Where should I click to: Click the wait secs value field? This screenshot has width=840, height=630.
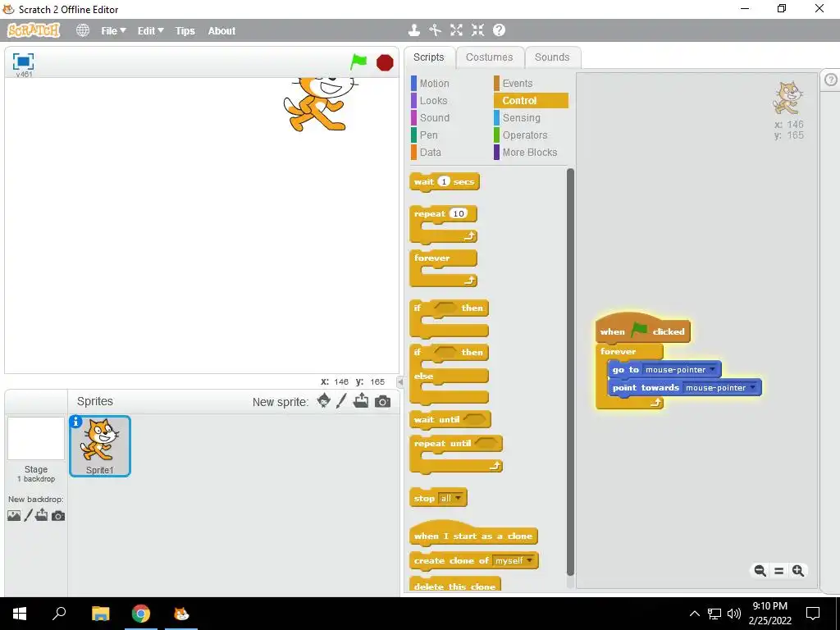[444, 181]
